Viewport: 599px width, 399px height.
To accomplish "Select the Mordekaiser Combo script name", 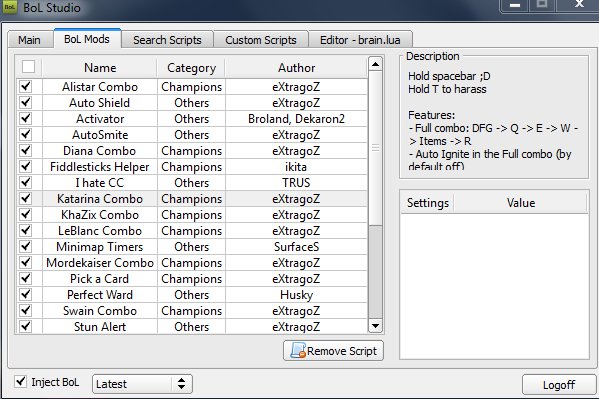I will pos(100,263).
